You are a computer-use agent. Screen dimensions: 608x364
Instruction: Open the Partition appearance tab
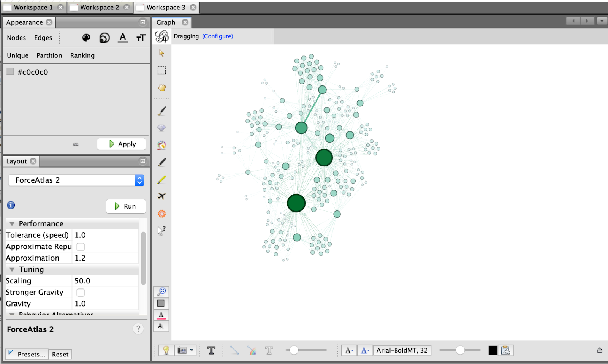pos(49,55)
